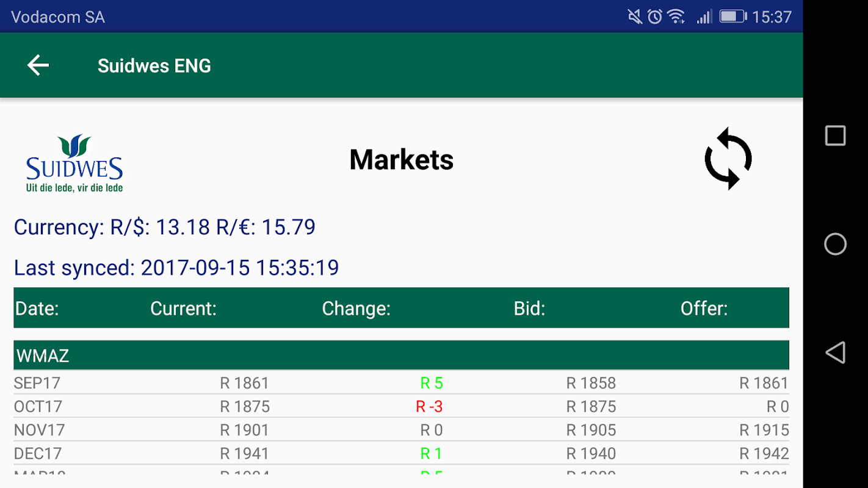Viewport: 868px width, 488px height.
Task: Tap the Bid column header
Action: pos(529,309)
